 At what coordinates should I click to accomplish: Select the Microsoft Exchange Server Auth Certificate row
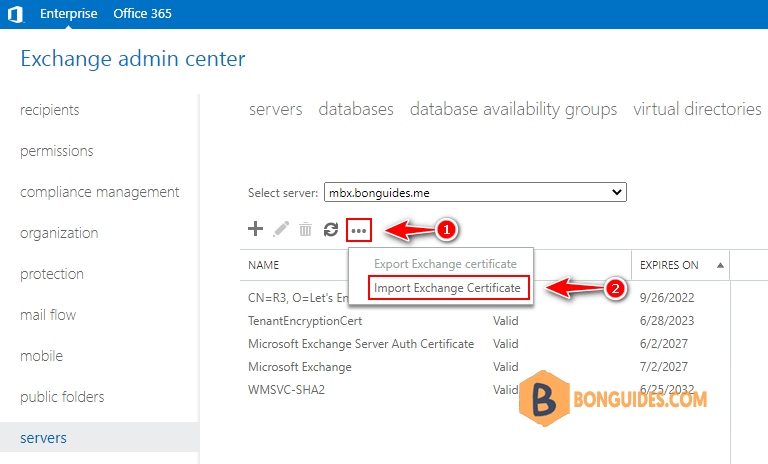[361, 344]
